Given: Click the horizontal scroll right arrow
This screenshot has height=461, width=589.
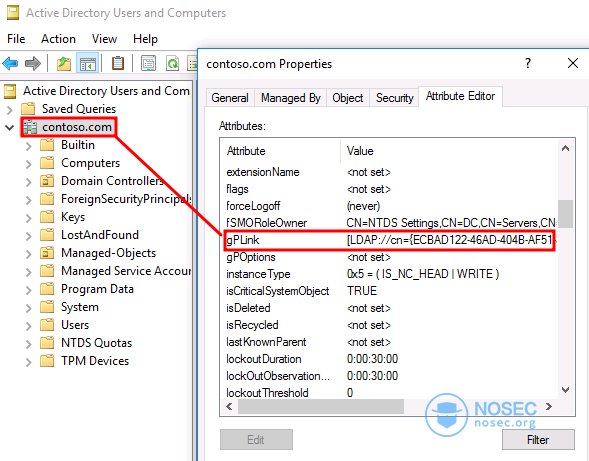Looking at the screenshot, I should point(549,407).
